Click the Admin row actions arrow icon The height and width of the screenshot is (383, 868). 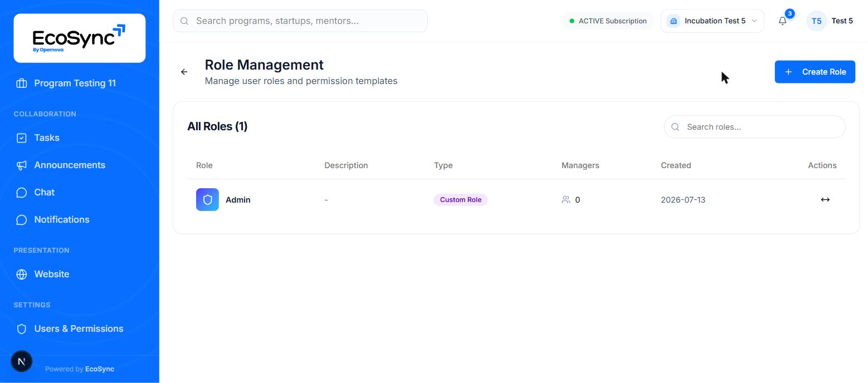point(825,200)
